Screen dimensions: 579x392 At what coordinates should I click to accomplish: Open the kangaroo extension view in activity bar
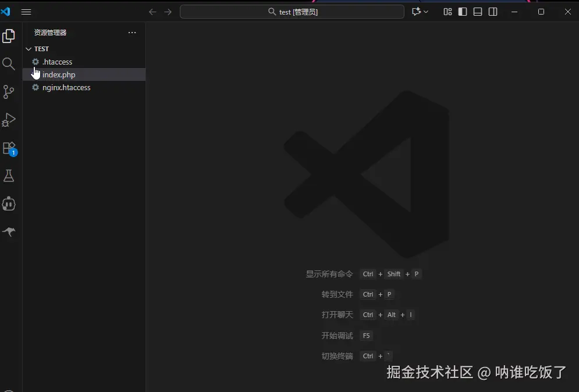pos(9,231)
